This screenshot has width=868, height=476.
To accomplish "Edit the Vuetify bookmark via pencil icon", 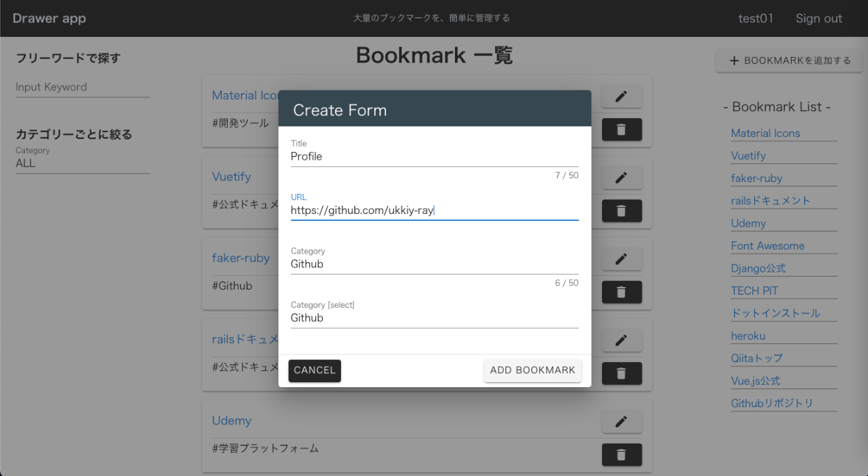I will pyautogui.click(x=621, y=178).
